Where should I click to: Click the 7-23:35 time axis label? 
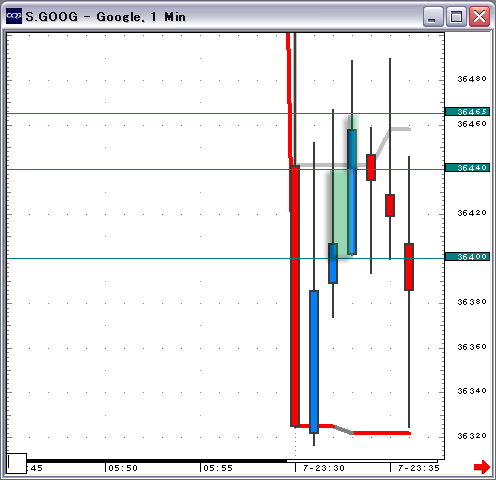(x=419, y=468)
